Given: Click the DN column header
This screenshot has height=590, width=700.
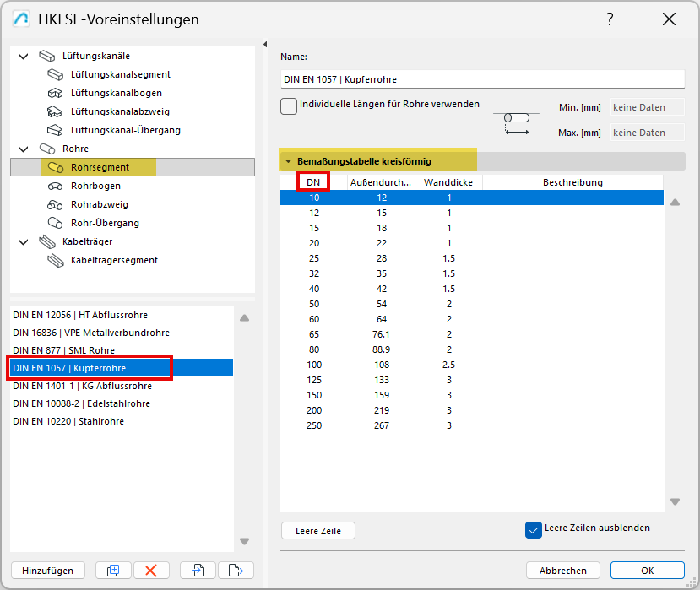Looking at the screenshot, I should click(313, 182).
